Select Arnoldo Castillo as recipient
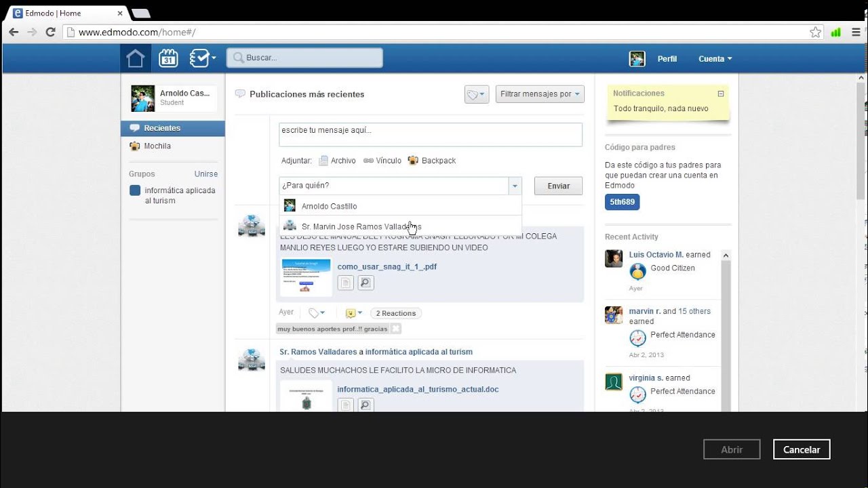 pos(400,206)
